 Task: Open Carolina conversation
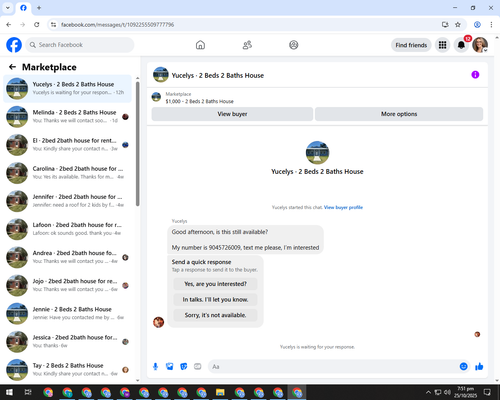pos(68,173)
